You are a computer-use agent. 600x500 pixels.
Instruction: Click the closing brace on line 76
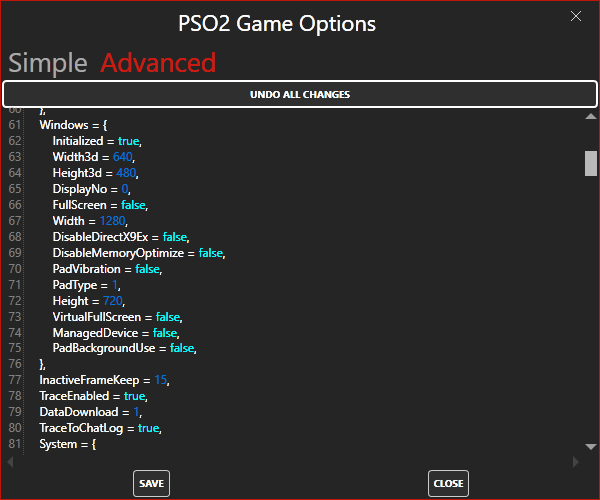[x=42, y=365]
